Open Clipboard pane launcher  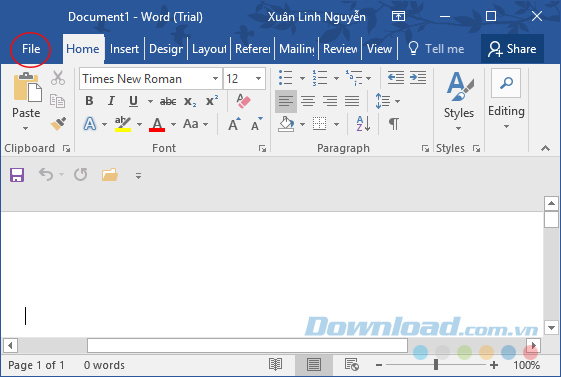pyautogui.click(x=67, y=148)
